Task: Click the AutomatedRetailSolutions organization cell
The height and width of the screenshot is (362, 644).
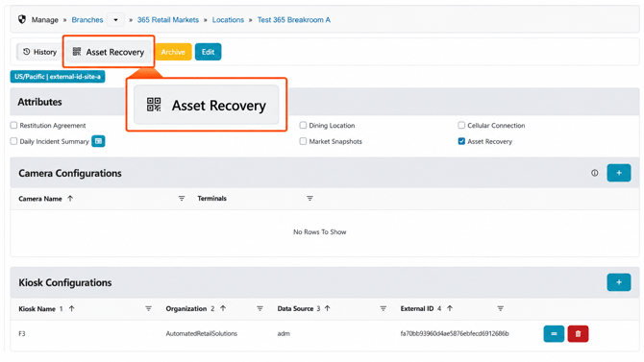Action: coord(202,334)
